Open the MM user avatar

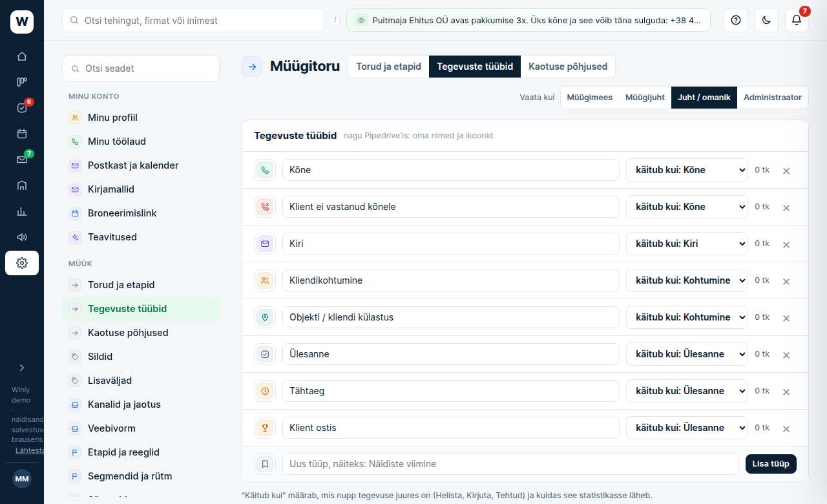tap(22, 479)
